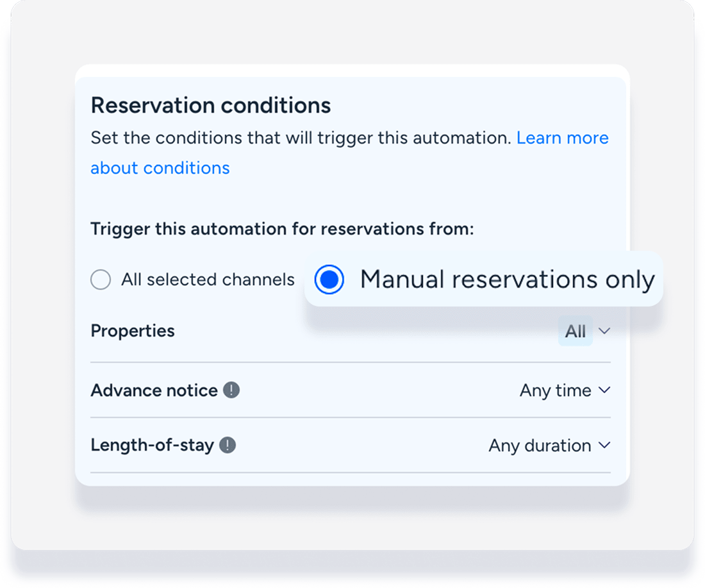Screen dimensions: 705x588
Task: Open the "Learn more" link
Action: (x=562, y=138)
